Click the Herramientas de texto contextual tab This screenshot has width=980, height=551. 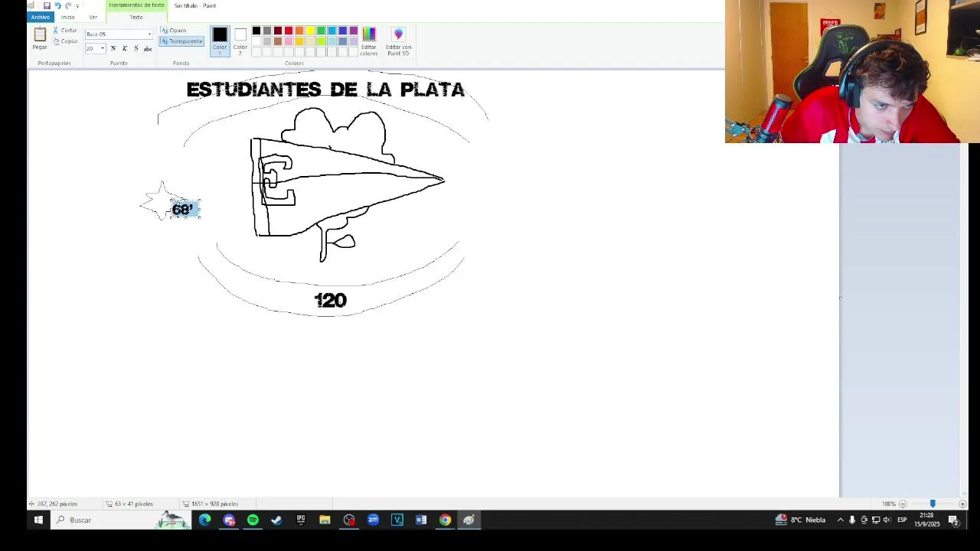(x=136, y=5)
